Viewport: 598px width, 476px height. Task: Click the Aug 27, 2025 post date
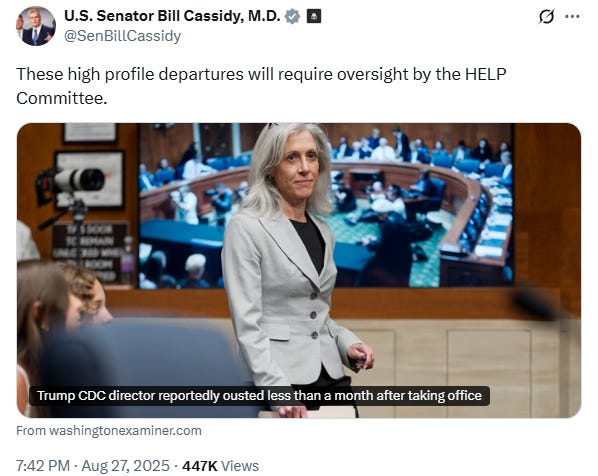coord(125,466)
